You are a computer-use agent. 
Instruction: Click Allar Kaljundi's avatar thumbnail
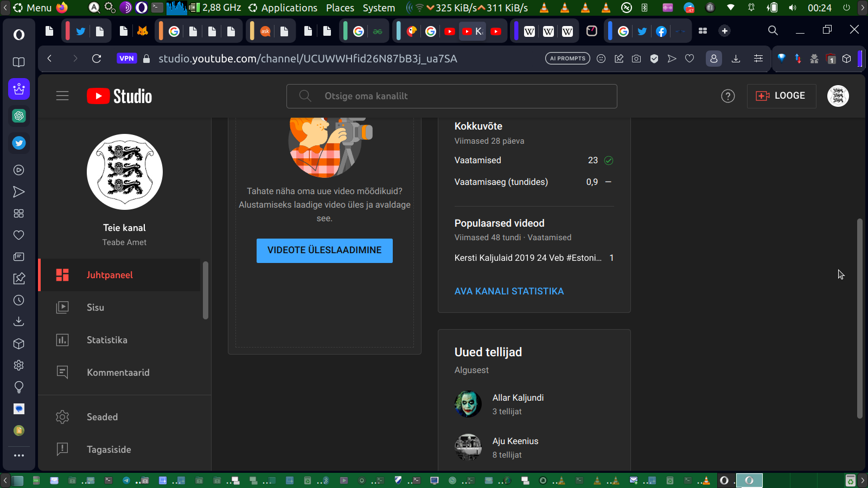468,404
